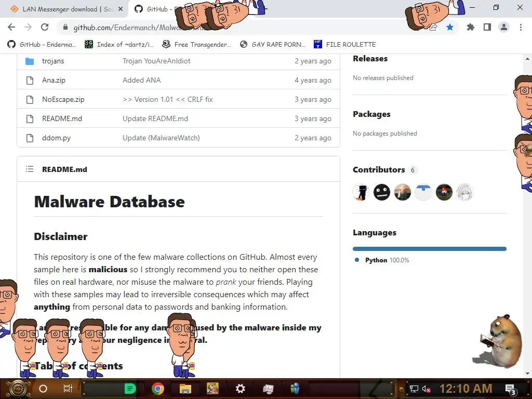
Task: Open the pencil-sketch contributor avatar
Action: (x=465, y=192)
